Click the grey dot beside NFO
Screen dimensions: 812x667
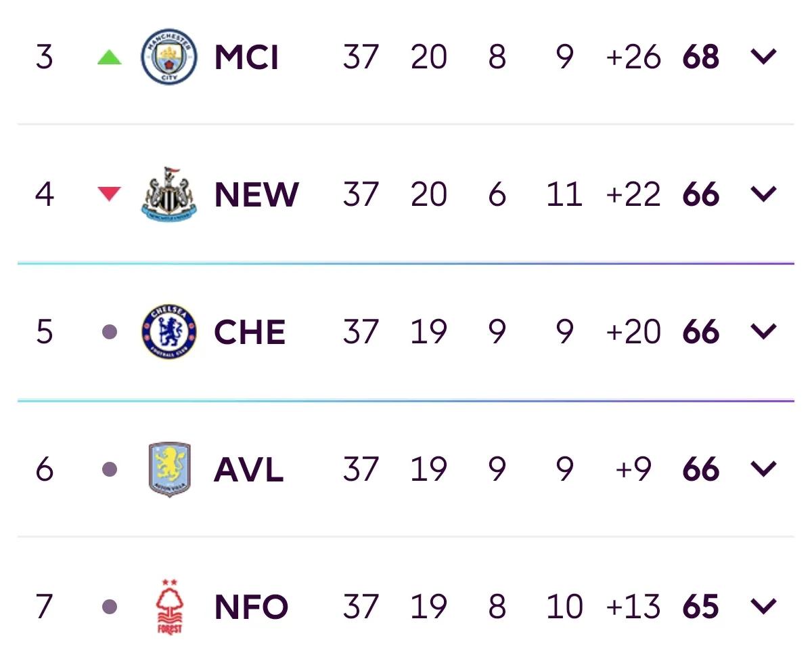[x=110, y=607]
